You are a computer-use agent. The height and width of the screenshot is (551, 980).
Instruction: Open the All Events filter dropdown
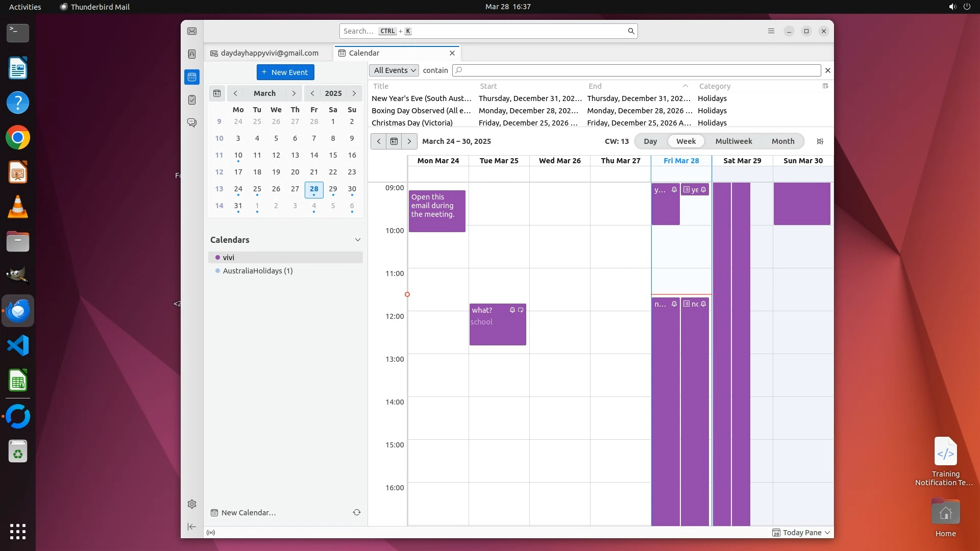[x=394, y=70]
